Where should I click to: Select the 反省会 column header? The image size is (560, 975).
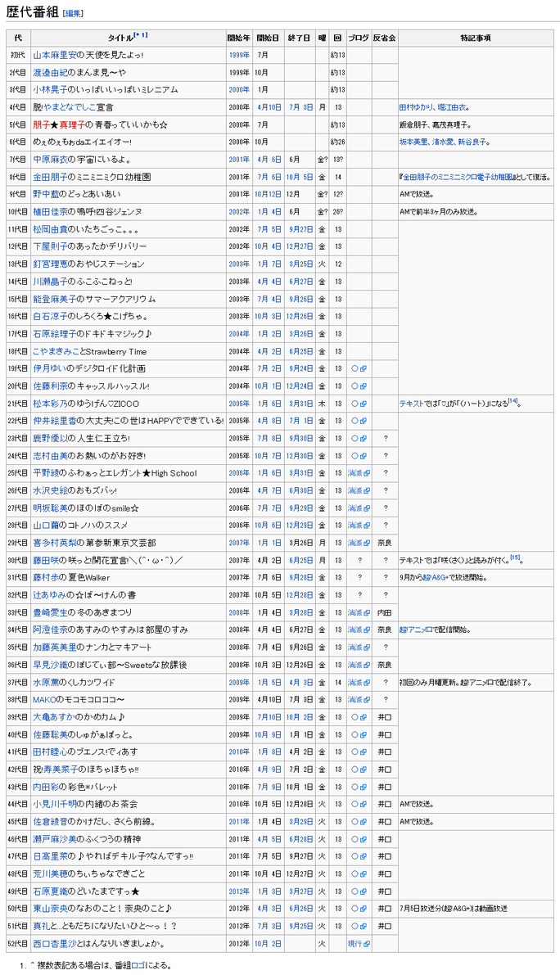coord(384,38)
